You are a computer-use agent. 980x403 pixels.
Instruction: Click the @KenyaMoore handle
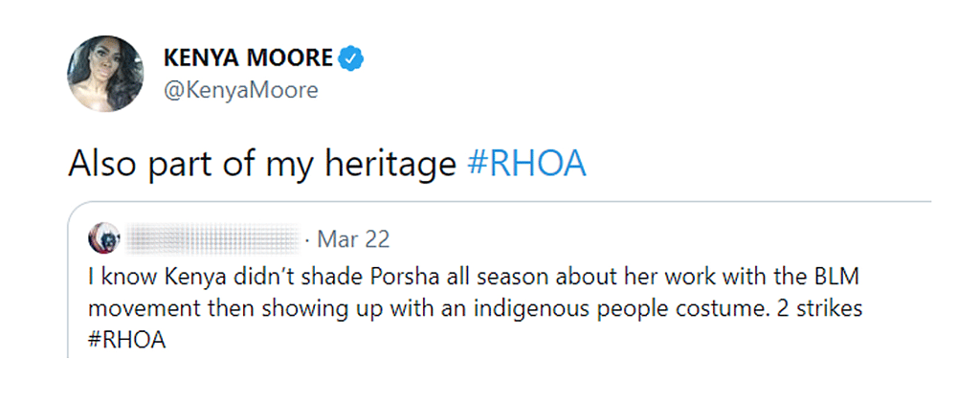[x=240, y=91]
